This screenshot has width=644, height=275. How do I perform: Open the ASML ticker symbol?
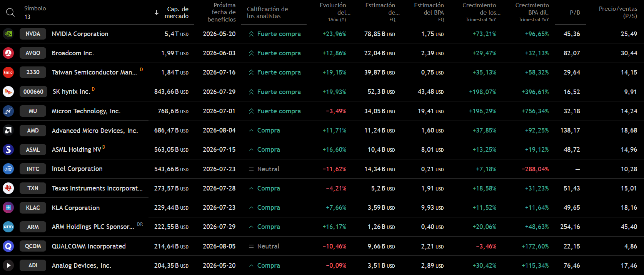(33, 149)
